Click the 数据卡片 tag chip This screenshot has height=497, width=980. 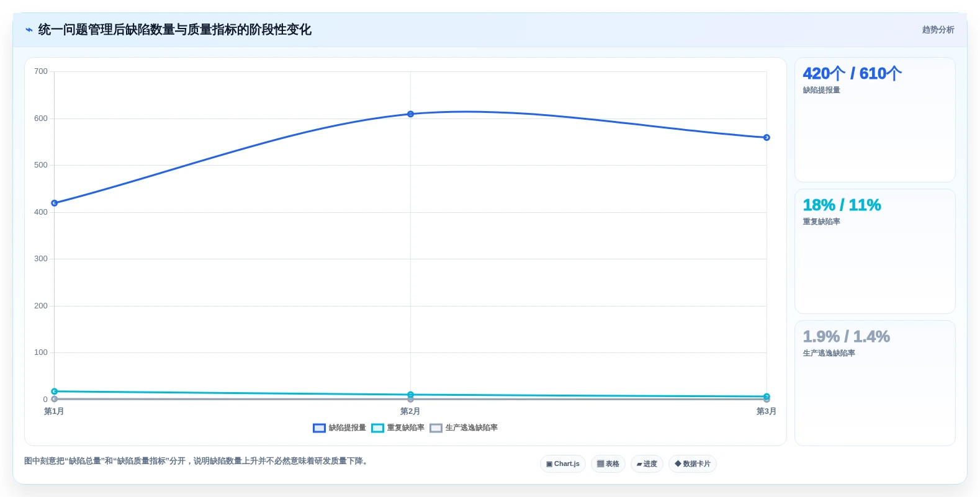[x=693, y=464]
